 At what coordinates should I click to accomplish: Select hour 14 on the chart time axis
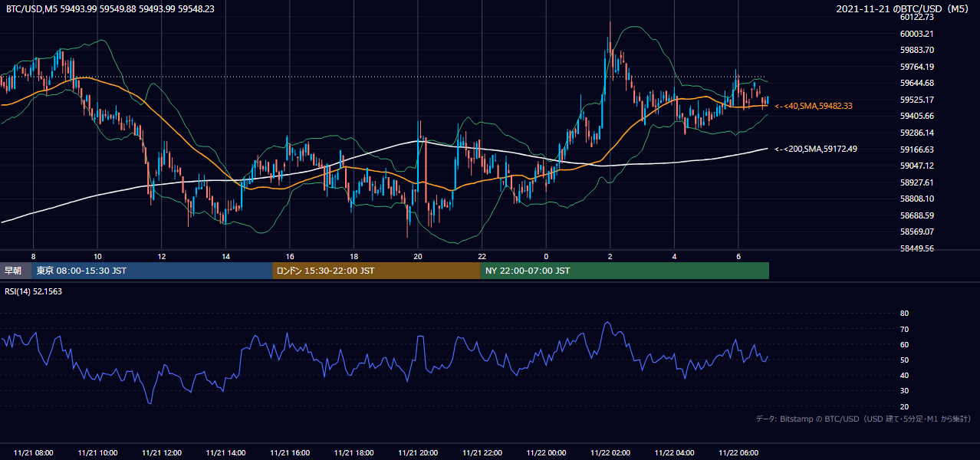[225, 256]
